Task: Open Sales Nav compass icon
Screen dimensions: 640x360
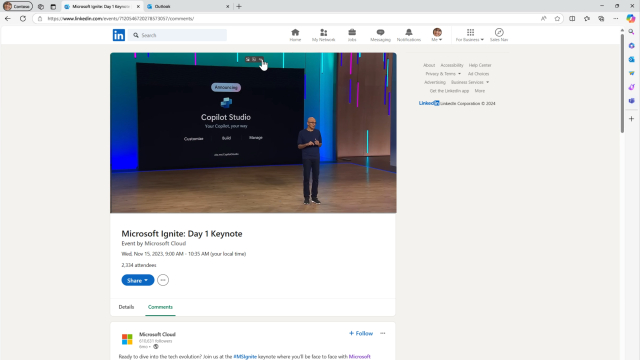Action: click(x=499, y=35)
